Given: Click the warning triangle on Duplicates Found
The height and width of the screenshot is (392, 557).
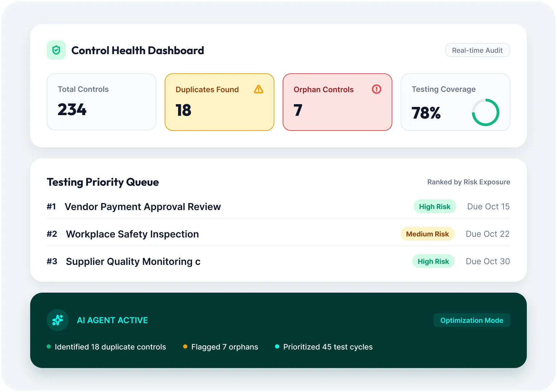Looking at the screenshot, I should tap(259, 89).
